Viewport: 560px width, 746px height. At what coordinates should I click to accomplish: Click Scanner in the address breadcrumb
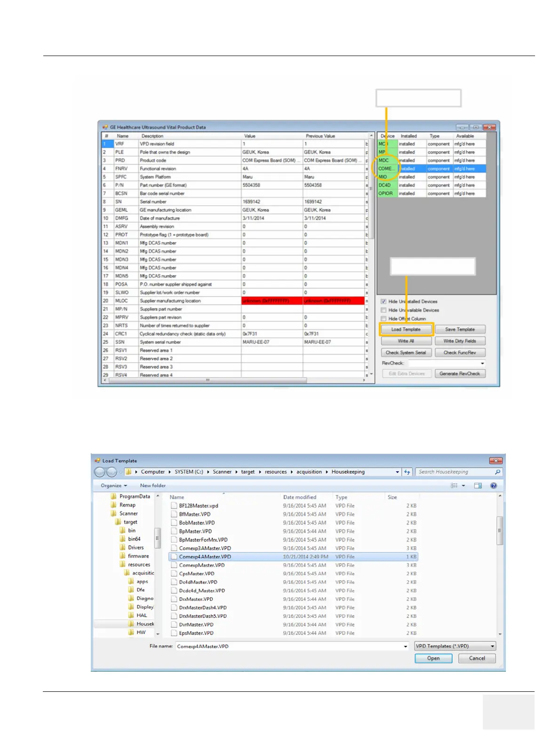click(x=222, y=472)
